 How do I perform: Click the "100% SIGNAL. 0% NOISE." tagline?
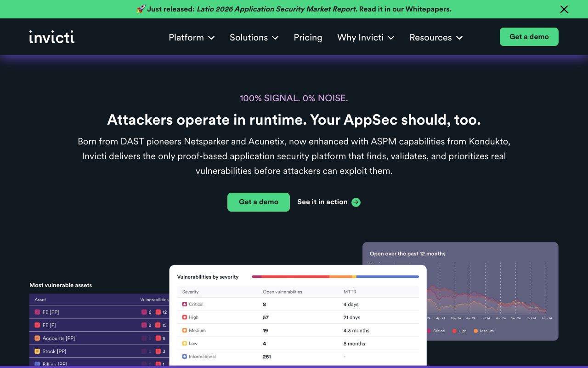tap(294, 98)
